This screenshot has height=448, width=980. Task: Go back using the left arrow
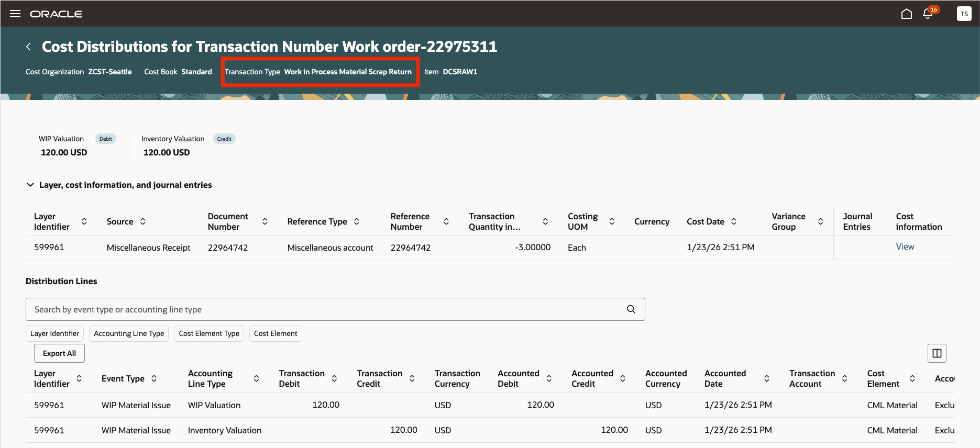pyautogui.click(x=28, y=47)
